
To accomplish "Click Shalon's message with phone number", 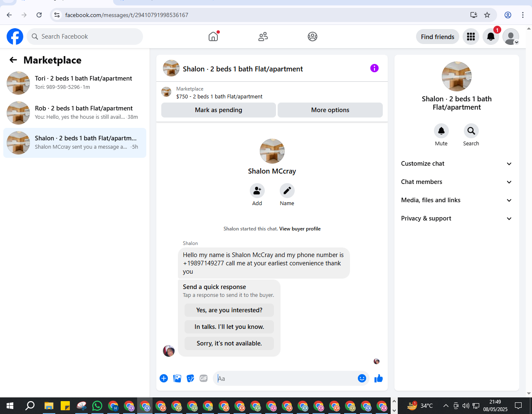I will tap(264, 263).
